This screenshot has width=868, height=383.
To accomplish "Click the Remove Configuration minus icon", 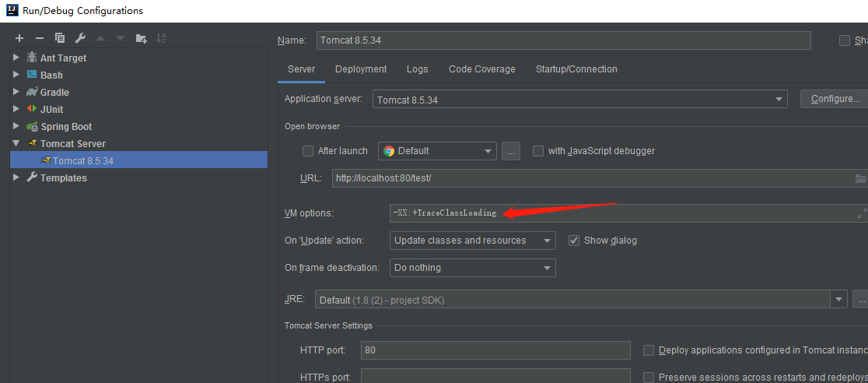I will coord(40,38).
